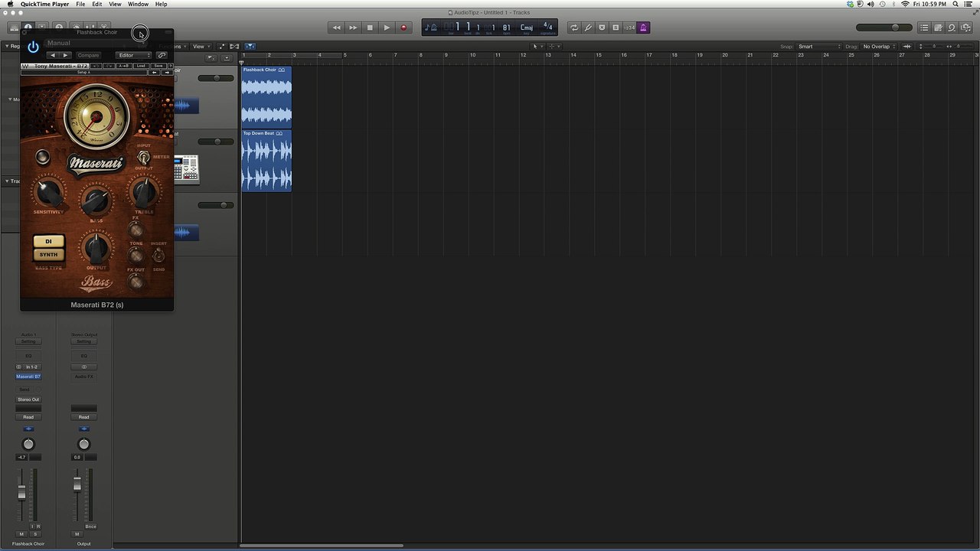Open the command-click tool menu
The height and width of the screenshot is (551, 980).
(554, 47)
